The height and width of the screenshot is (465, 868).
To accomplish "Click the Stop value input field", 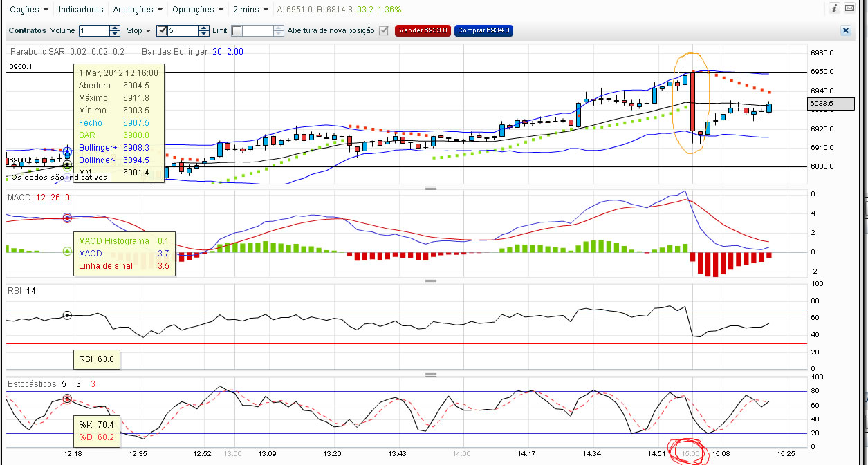I will [183, 30].
